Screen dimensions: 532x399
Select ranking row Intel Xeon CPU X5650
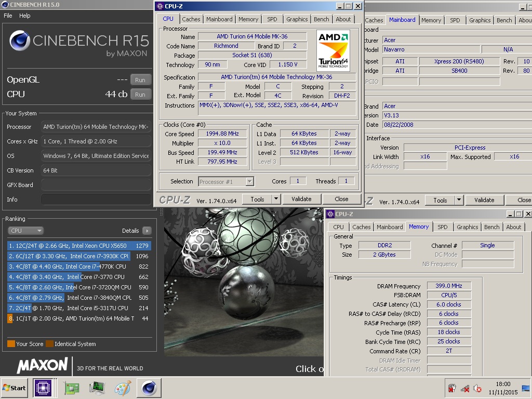pyautogui.click(x=79, y=246)
